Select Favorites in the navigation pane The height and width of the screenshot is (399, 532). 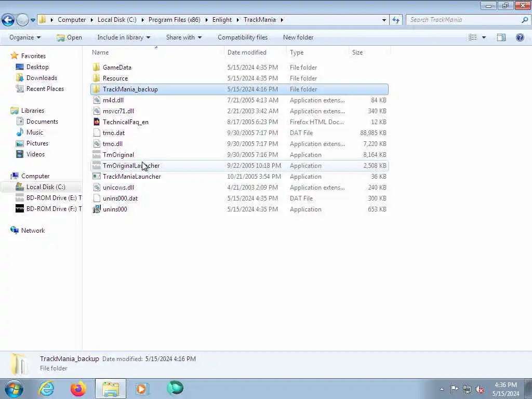pos(33,56)
